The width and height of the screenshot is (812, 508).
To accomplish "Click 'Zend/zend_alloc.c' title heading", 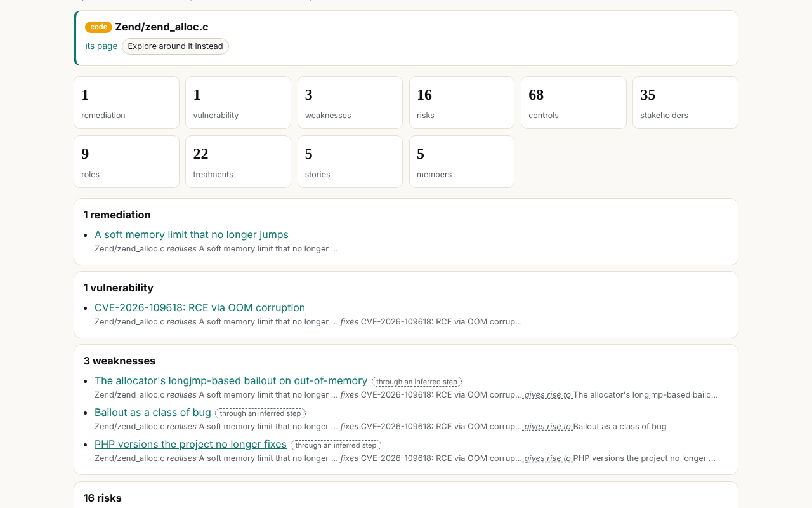I will pos(162,27).
